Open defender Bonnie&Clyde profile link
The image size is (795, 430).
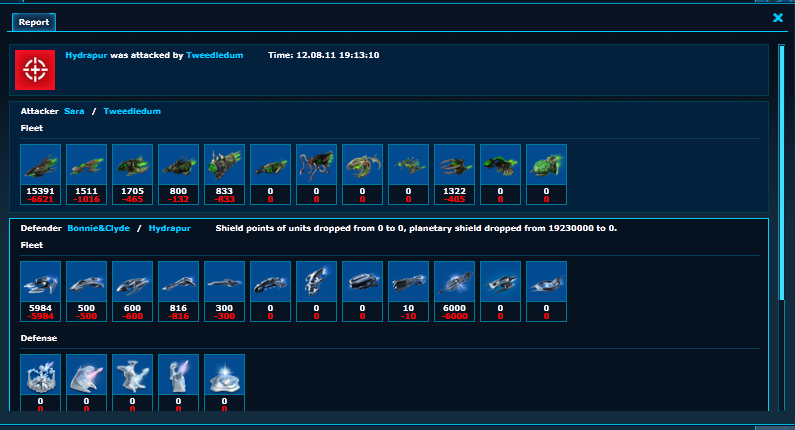click(98, 228)
